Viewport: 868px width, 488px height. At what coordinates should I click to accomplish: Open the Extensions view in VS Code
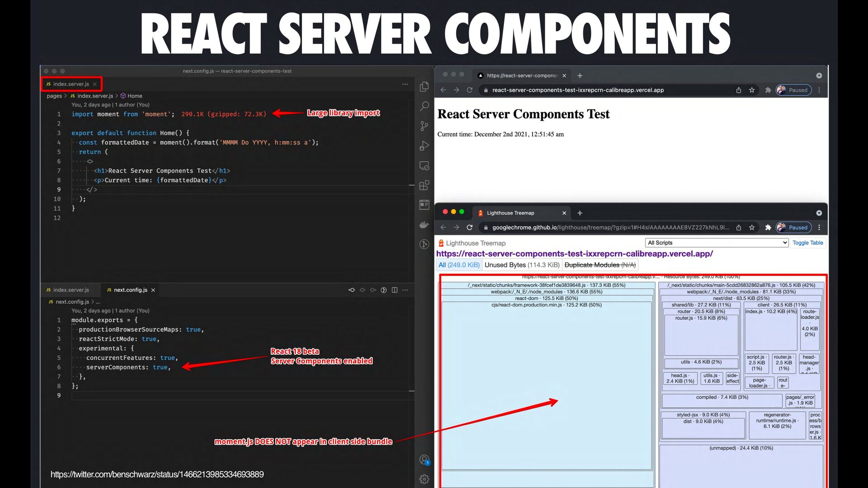pyautogui.click(x=424, y=185)
